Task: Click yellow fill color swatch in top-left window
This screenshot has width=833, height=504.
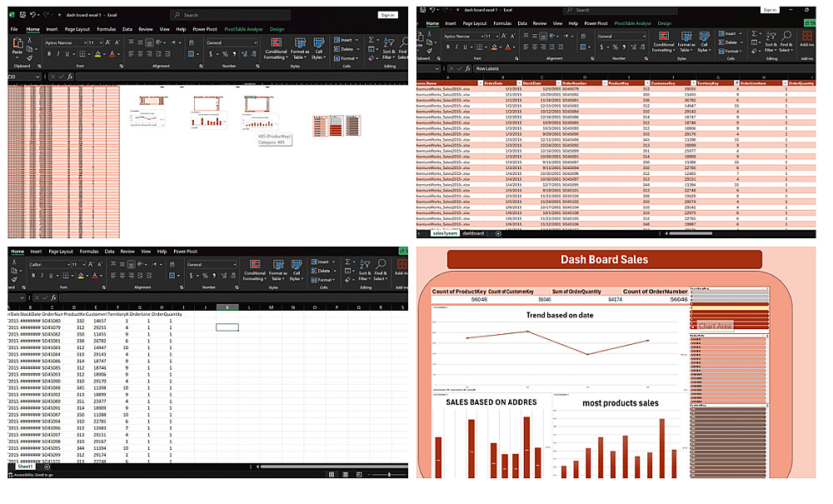Action: [97, 54]
